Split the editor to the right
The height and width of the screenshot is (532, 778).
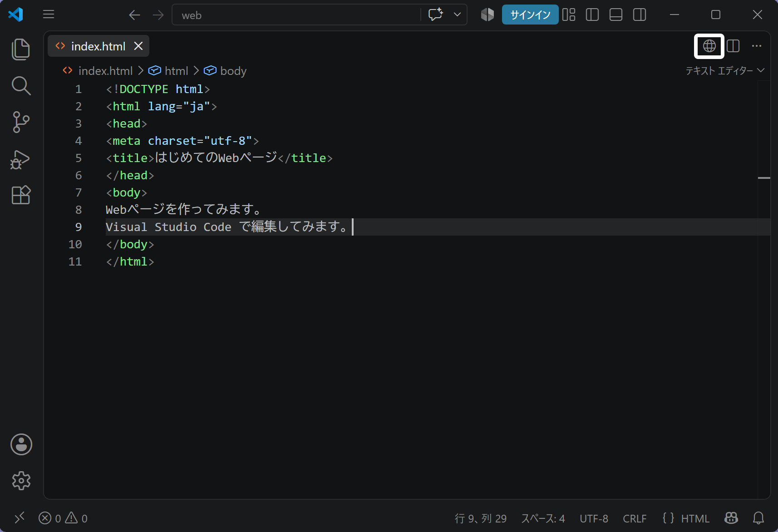click(733, 46)
